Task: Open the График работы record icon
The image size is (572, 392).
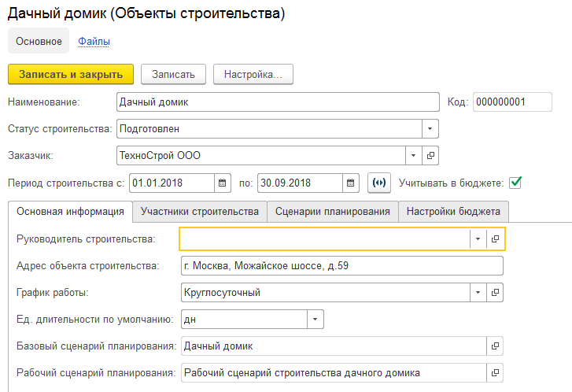Action: click(495, 292)
